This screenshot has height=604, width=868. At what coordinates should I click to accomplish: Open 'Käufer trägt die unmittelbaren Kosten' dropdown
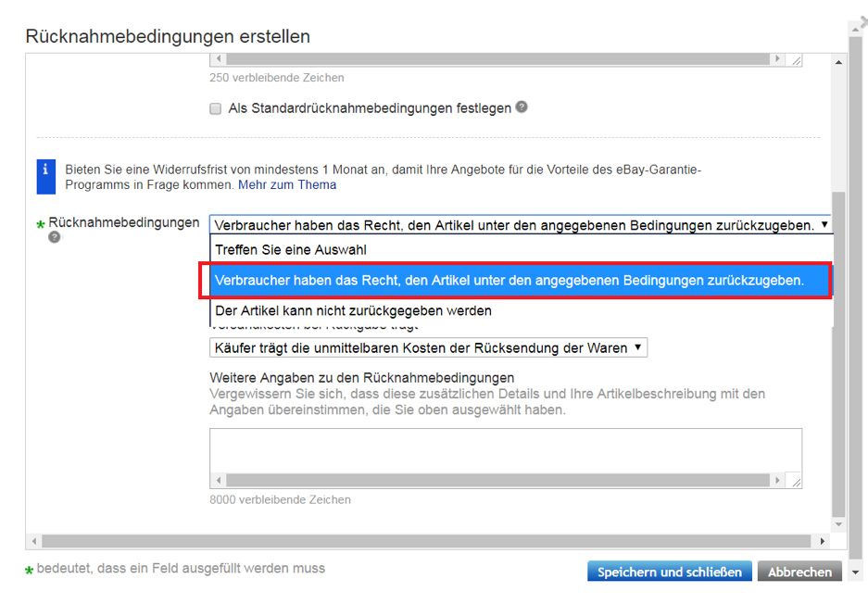click(x=428, y=348)
